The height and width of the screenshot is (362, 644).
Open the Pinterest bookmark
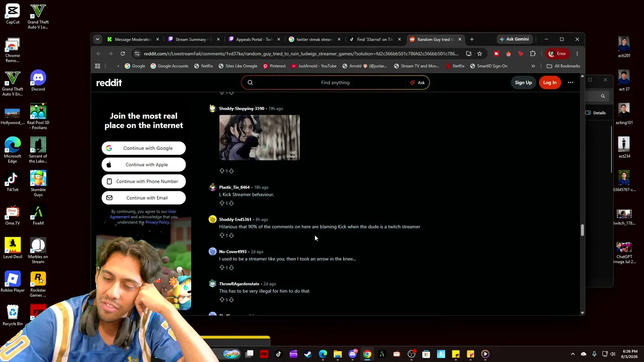[274, 66]
